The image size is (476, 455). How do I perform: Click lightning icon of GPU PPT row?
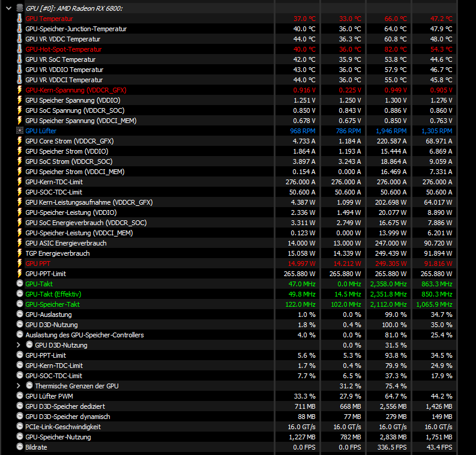pyautogui.click(x=19, y=264)
